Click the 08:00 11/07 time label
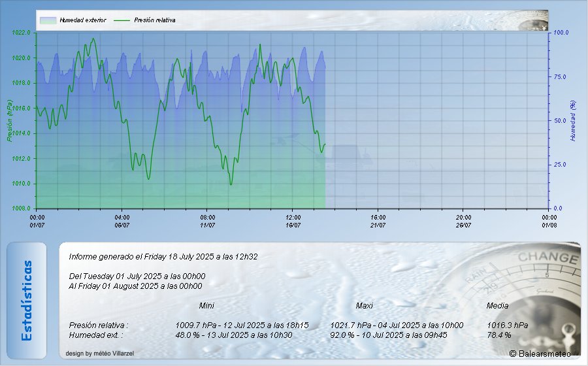The image size is (588, 366). (x=207, y=222)
